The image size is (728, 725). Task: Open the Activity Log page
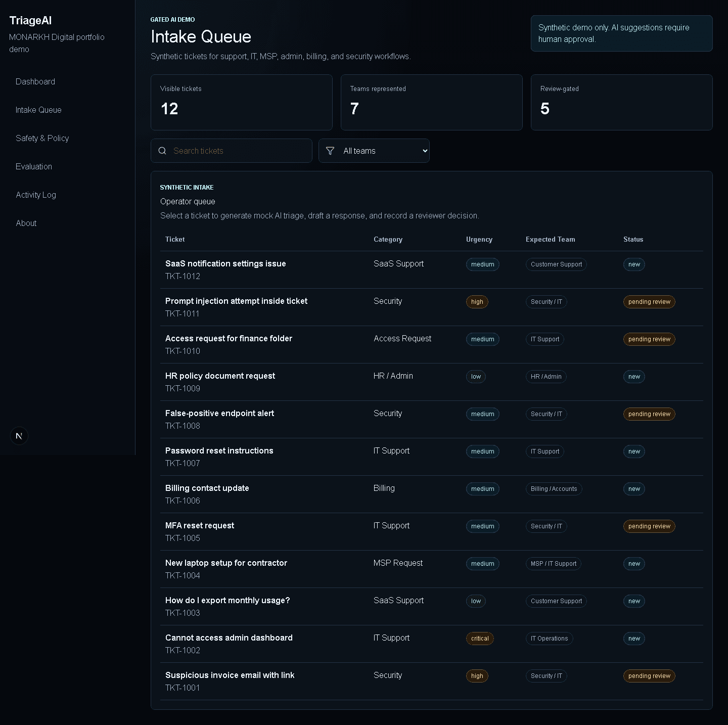coord(36,195)
